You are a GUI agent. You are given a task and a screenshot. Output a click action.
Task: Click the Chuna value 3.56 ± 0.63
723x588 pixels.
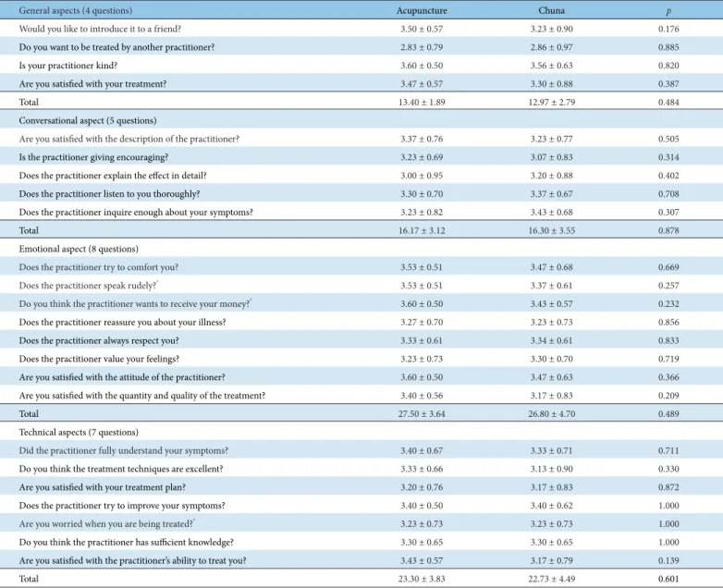click(x=551, y=66)
